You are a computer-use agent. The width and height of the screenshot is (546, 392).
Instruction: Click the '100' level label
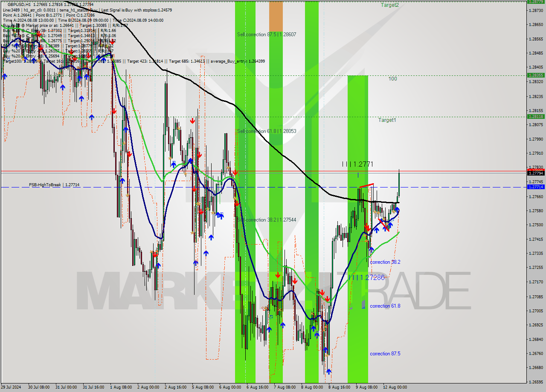click(x=392, y=79)
